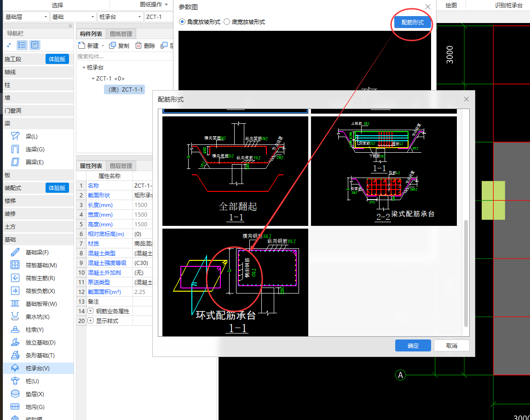Select the 筏板负筋(X) icon
Viewport: 530px width, 420px height.
[15, 291]
